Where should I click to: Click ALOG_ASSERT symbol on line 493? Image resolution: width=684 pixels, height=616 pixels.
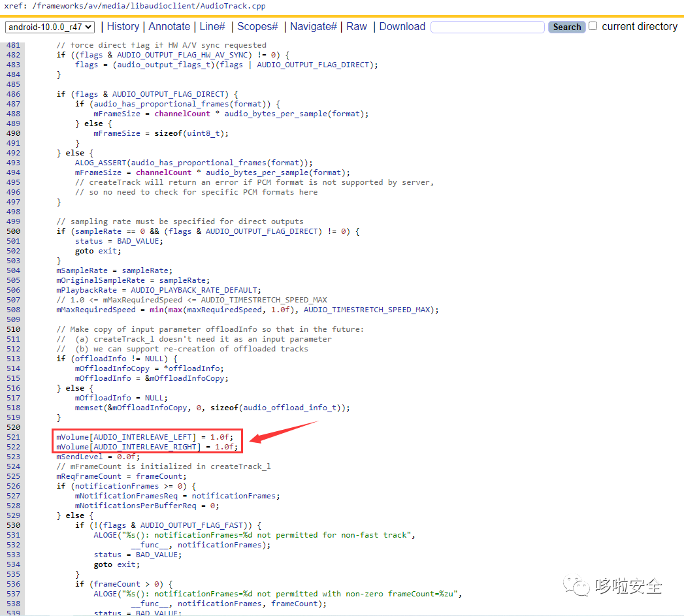coord(101,163)
